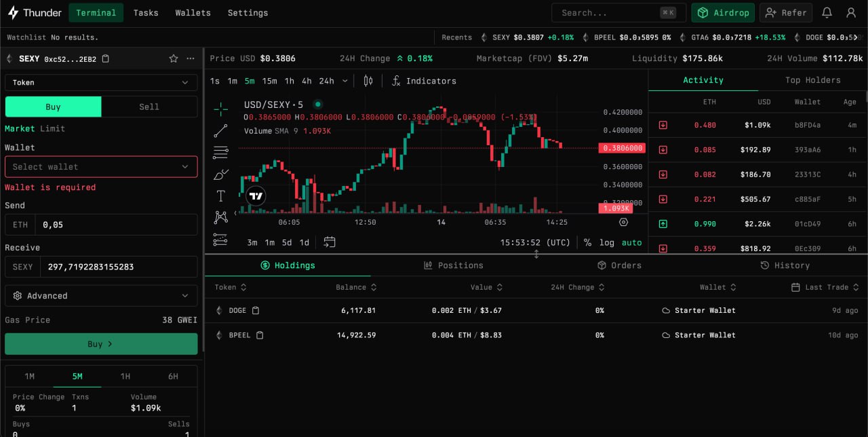Open the notifications bell
Screen dimensions: 868x437
(x=827, y=13)
